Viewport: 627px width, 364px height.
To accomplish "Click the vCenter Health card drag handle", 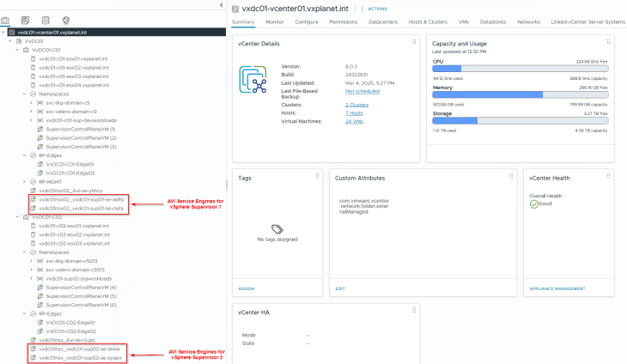I will pos(609,176).
